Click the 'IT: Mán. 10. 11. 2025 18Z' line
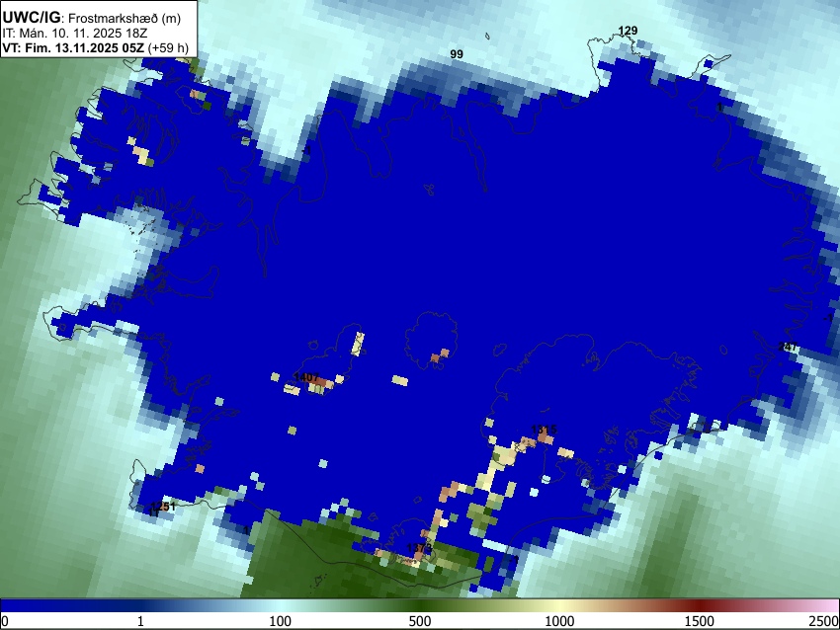Viewport: 840px width, 630px height. click(75, 34)
